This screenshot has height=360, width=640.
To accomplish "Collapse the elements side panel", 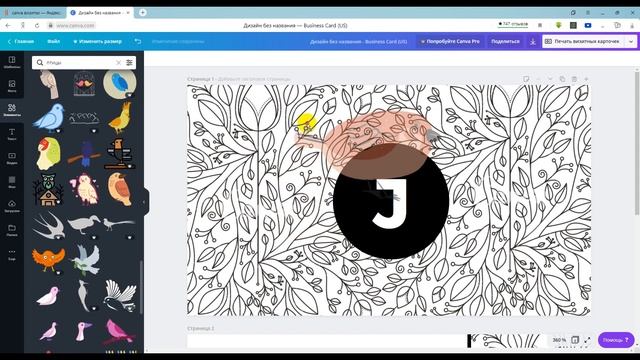I will (144, 202).
